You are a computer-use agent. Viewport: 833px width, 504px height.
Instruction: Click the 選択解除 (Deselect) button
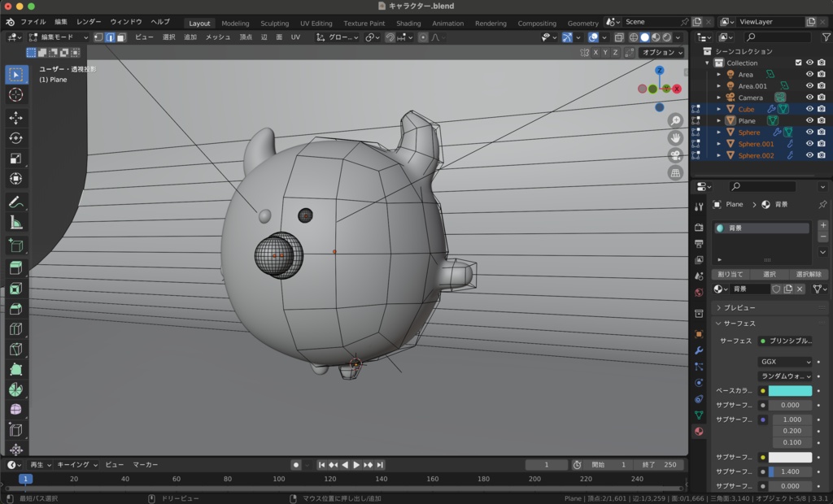809,274
